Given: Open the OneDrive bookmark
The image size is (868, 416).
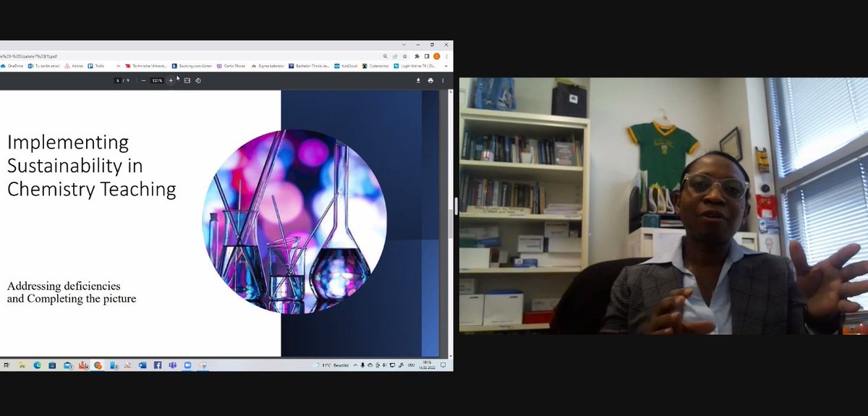Looking at the screenshot, I should tap(13, 66).
